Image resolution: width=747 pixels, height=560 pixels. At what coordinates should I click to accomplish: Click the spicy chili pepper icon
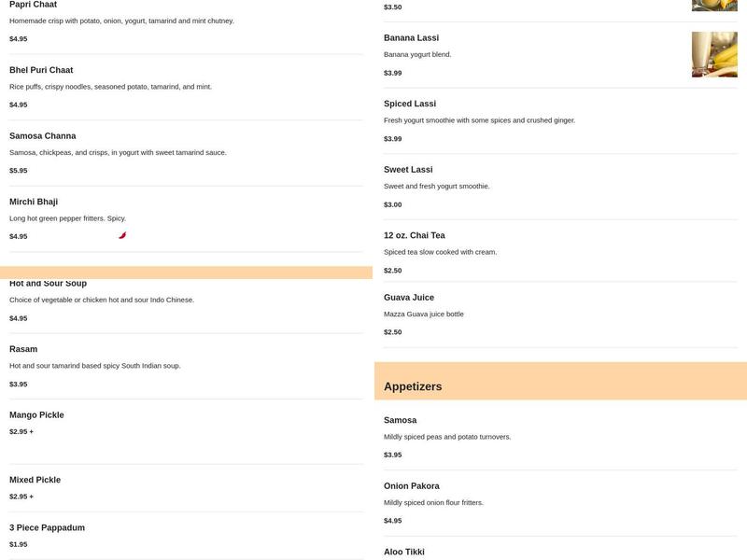pyautogui.click(x=122, y=235)
